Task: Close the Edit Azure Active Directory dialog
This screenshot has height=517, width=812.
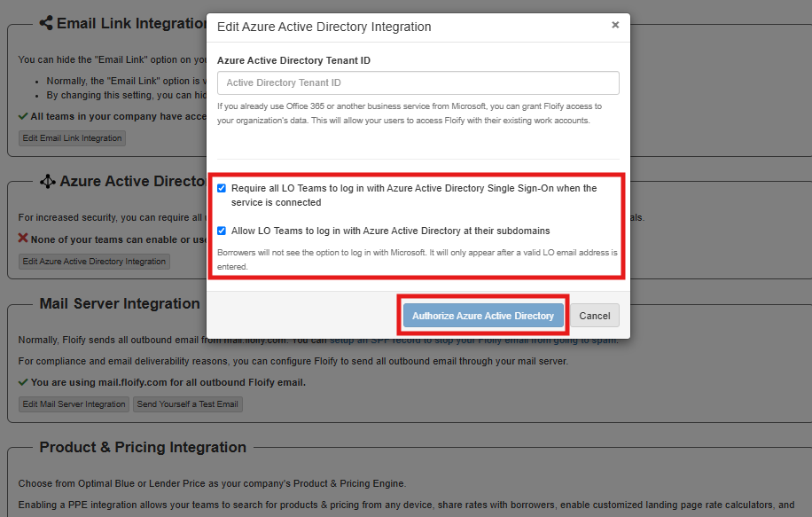Action: click(x=615, y=26)
